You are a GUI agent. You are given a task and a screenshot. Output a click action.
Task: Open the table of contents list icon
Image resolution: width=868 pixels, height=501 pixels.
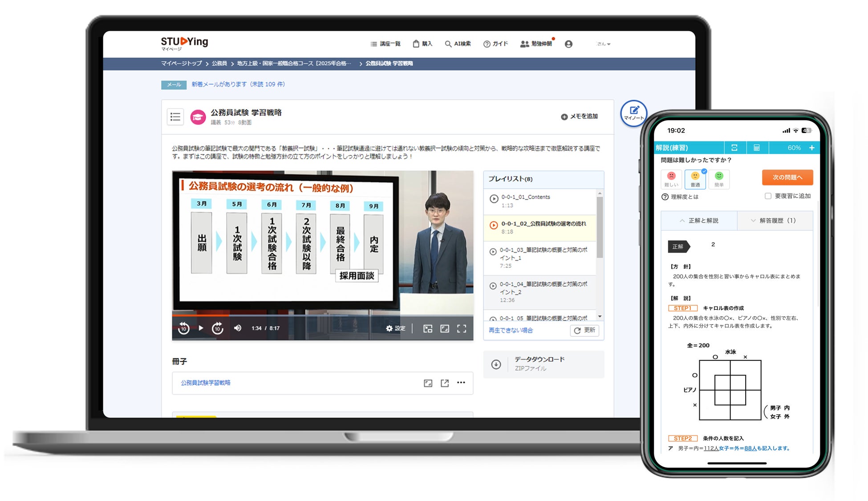click(175, 117)
